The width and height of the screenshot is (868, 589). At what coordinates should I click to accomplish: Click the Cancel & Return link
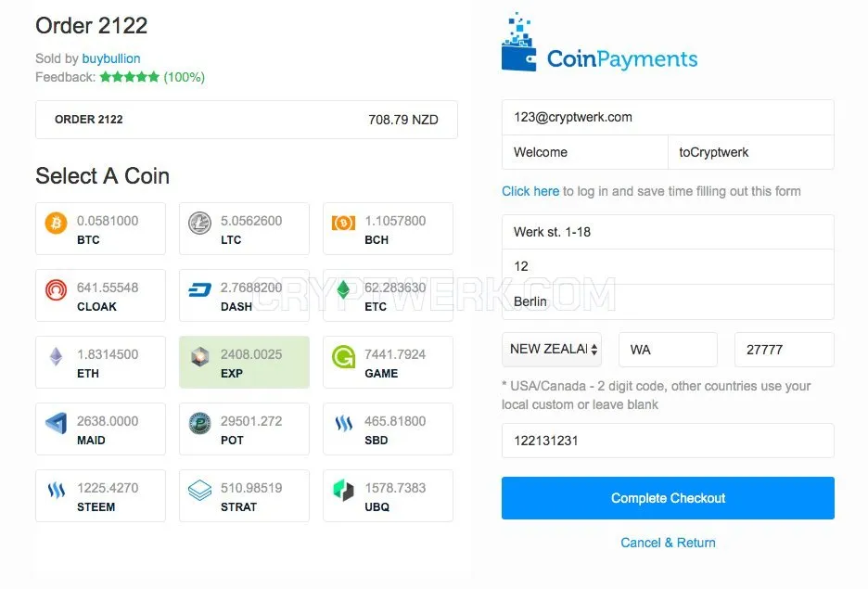tap(668, 543)
